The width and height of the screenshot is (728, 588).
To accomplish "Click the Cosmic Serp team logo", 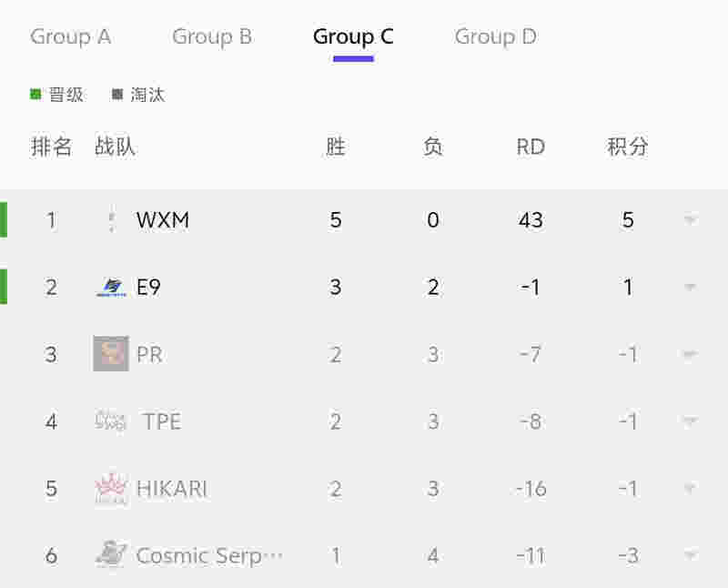I will coord(111,554).
